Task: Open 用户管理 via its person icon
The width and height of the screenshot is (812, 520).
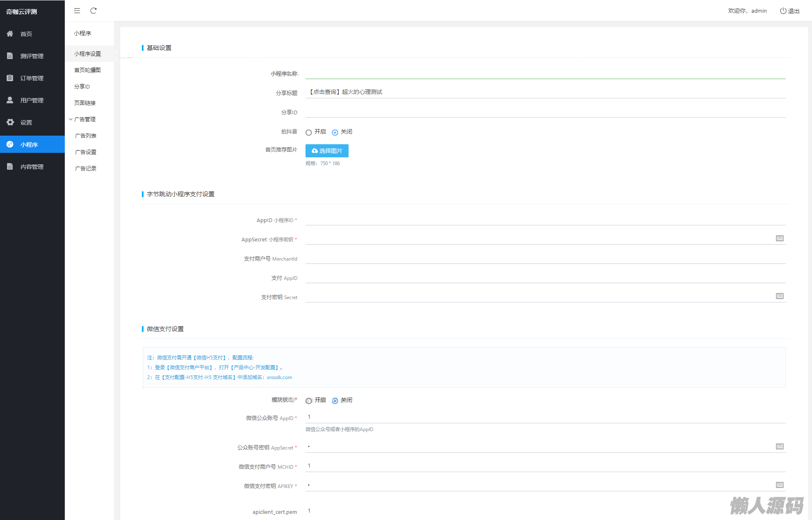Action: click(10, 100)
